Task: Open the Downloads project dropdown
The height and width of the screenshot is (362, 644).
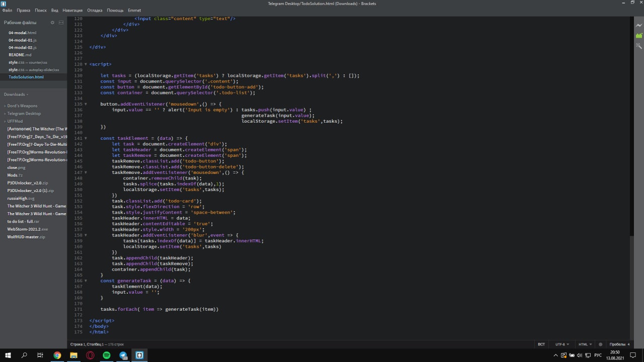Action: point(16,95)
